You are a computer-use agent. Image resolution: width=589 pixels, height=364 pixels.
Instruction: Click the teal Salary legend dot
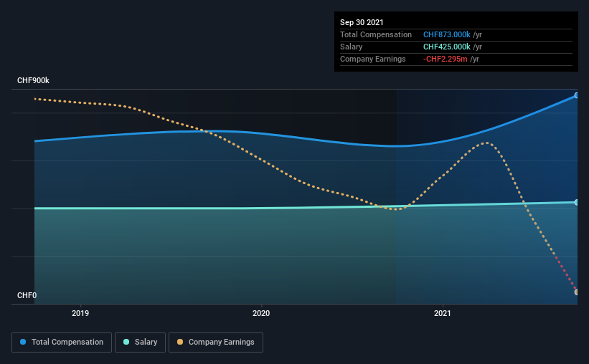point(126,342)
